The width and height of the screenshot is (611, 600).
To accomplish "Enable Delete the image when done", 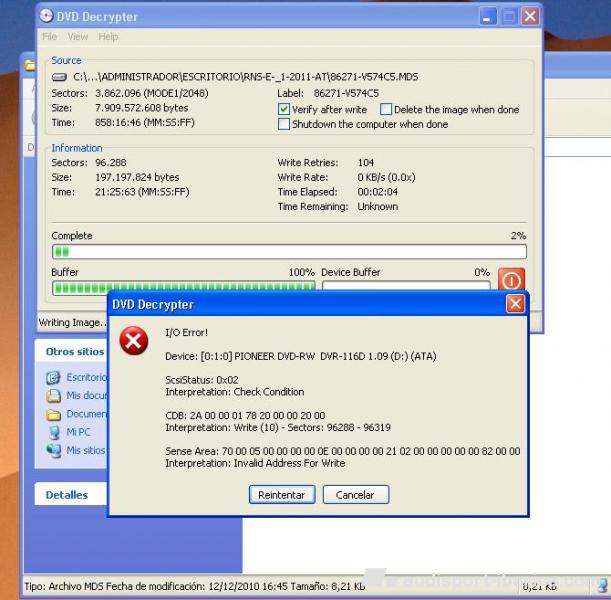I will (x=385, y=109).
